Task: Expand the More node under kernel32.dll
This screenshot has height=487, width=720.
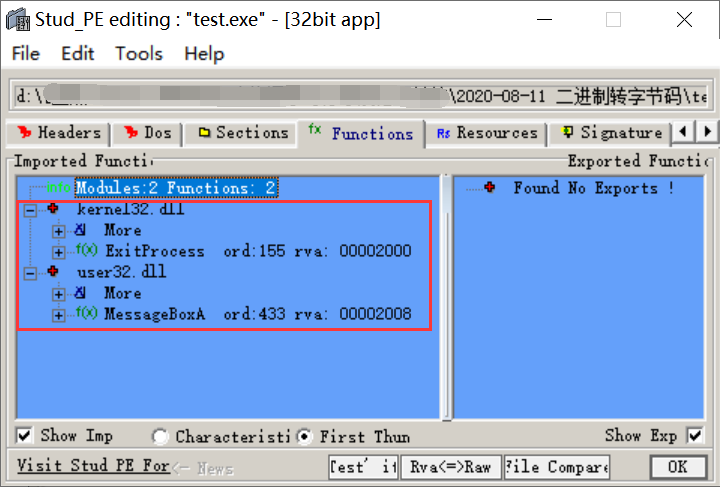Action: coord(58,231)
